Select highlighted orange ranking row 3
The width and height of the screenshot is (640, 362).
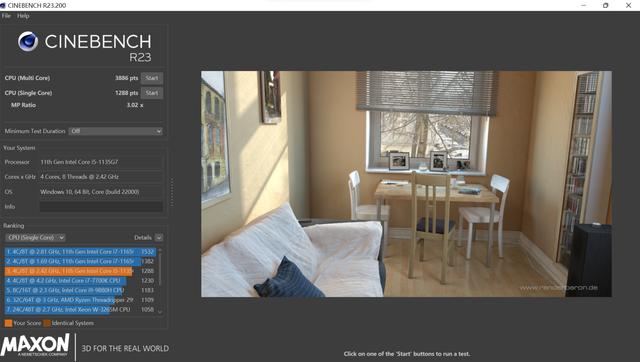(x=80, y=271)
